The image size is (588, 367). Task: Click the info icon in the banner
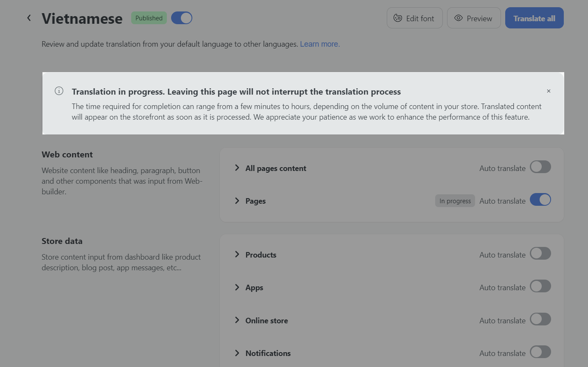click(59, 91)
